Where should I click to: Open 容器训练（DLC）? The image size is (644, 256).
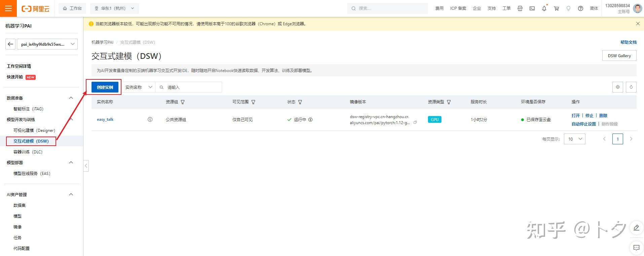point(28,152)
